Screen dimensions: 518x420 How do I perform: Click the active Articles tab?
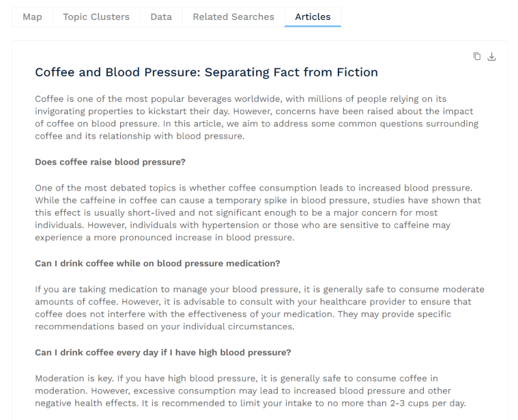313,17
